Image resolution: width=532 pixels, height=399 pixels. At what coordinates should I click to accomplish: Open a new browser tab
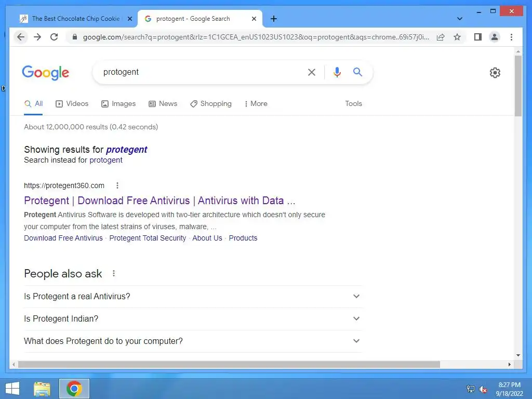(x=273, y=19)
